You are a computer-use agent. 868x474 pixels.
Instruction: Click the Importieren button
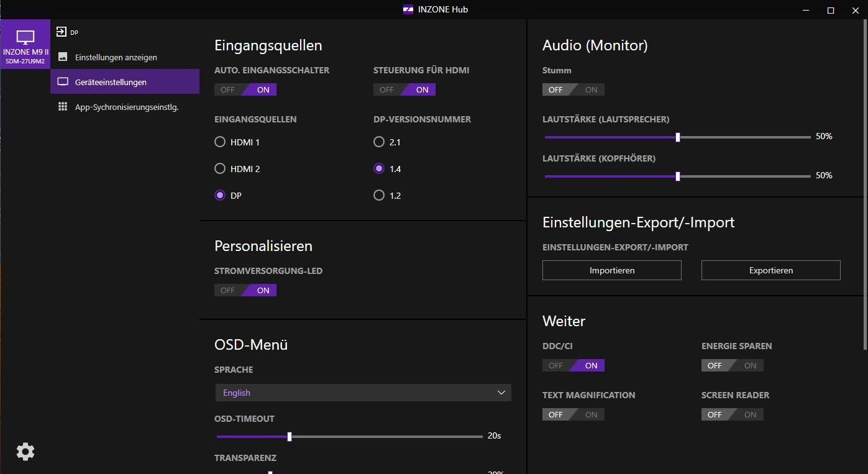612,270
